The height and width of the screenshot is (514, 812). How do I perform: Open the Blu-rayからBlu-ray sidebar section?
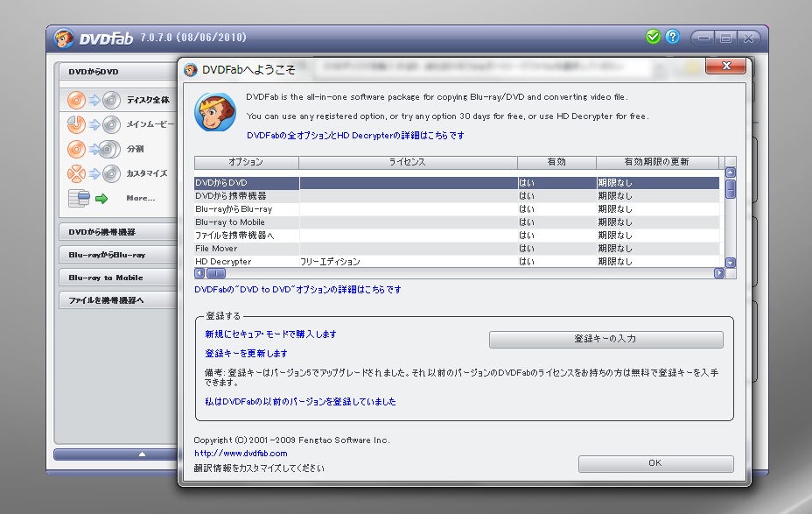point(118,255)
